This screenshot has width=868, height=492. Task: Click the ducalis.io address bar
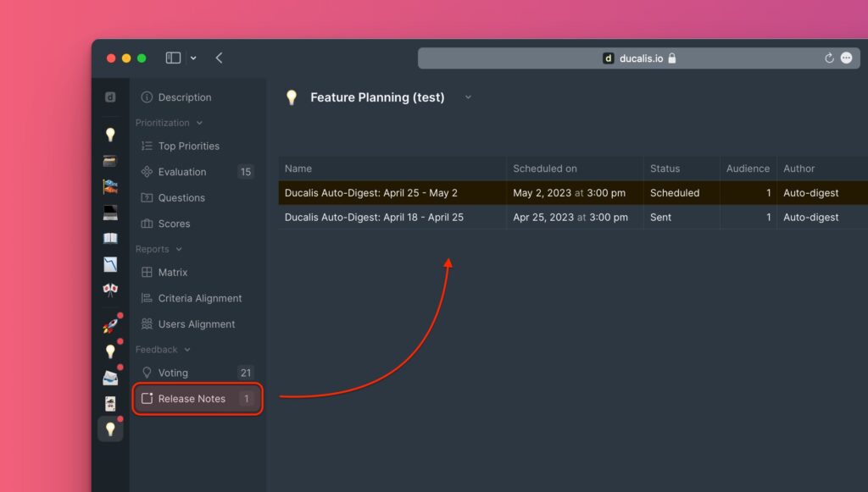[x=639, y=58]
